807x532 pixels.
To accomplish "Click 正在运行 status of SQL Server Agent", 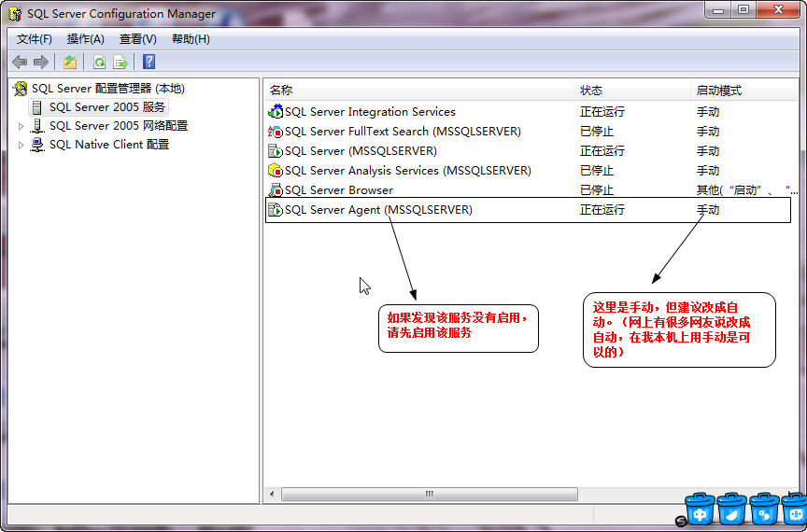I will point(602,210).
